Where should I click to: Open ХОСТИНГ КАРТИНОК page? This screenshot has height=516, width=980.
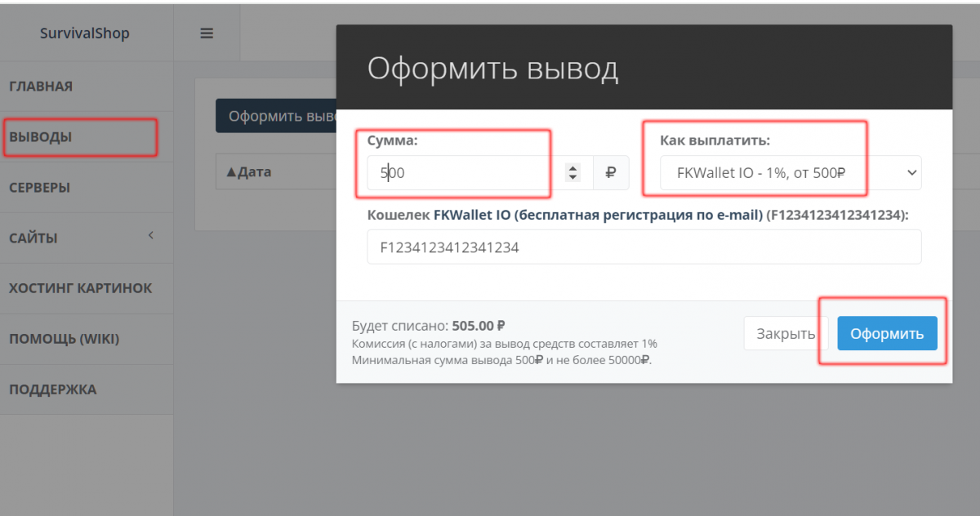(80, 288)
